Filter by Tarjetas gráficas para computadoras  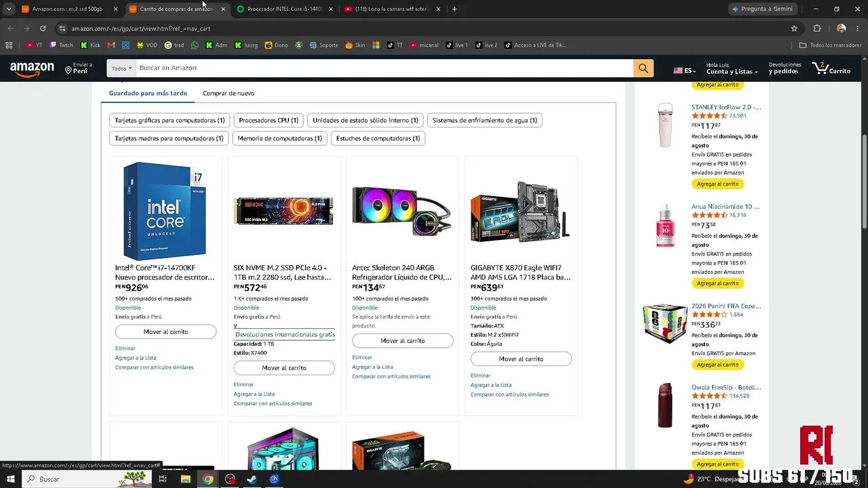(x=170, y=120)
